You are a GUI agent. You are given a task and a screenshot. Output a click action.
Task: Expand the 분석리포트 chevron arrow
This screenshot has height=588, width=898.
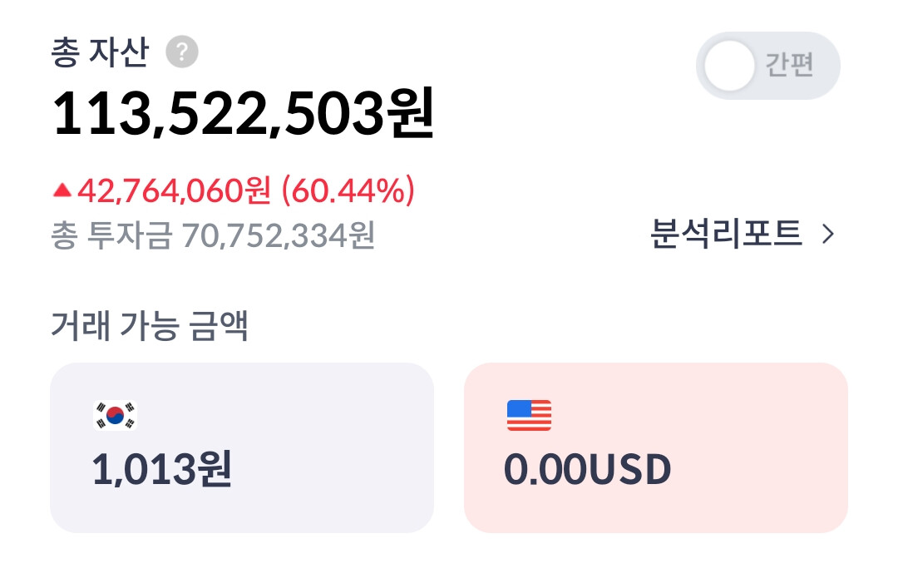pyautogui.click(x=828, y=234)
